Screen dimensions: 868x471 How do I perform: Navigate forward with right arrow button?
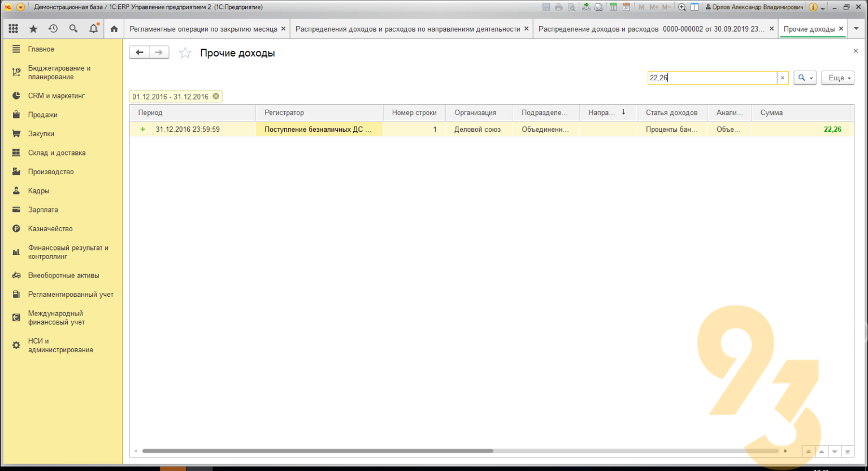tap(159, 53)
